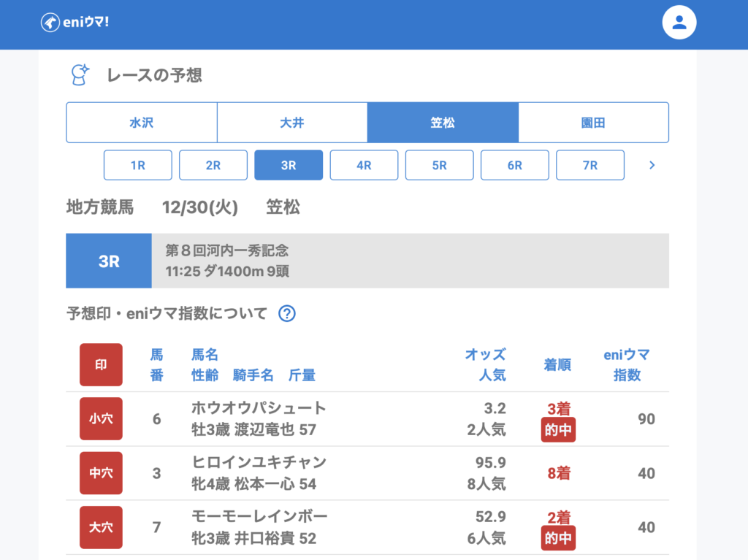Screen dimensions: 748x560
Task: Select the 3R race button
Action: pos(289,165)
